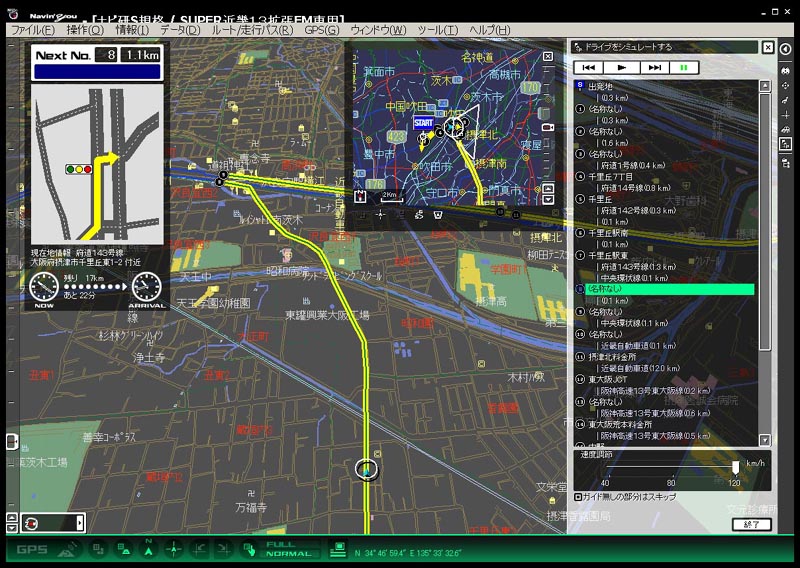This screenshot has height=568, width=800.
Task: Open the ヘルプ(H) menu
Action: (x=489, y=30)
